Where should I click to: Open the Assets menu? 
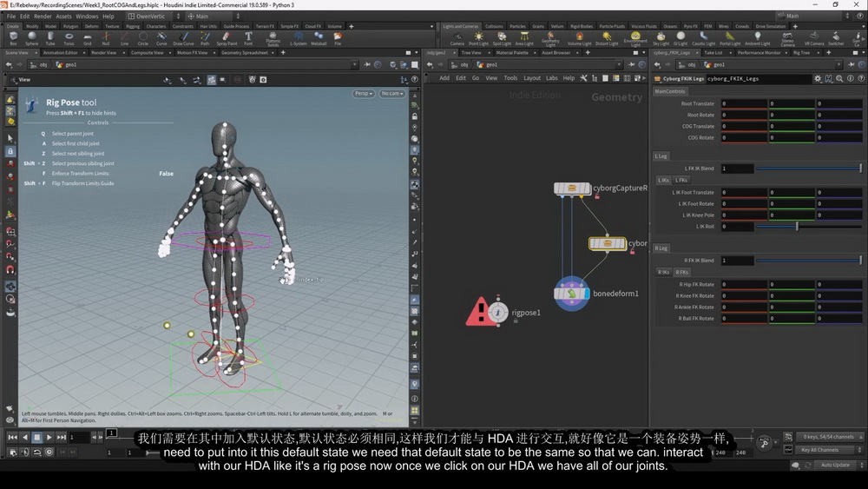pyautogui.click(x=63, y=16)
